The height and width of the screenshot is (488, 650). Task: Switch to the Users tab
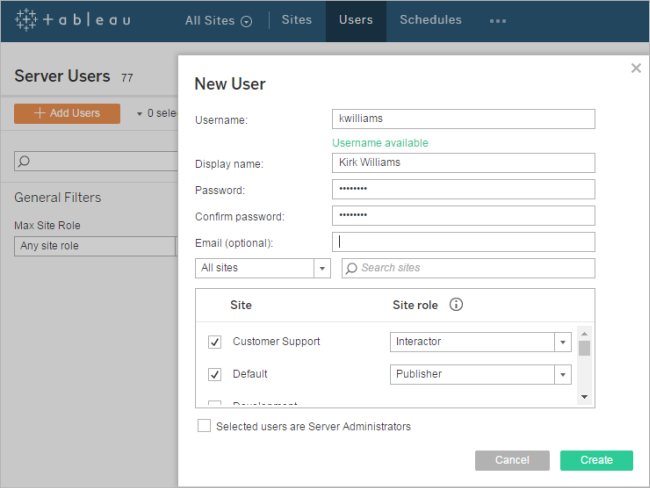(356, 20)
